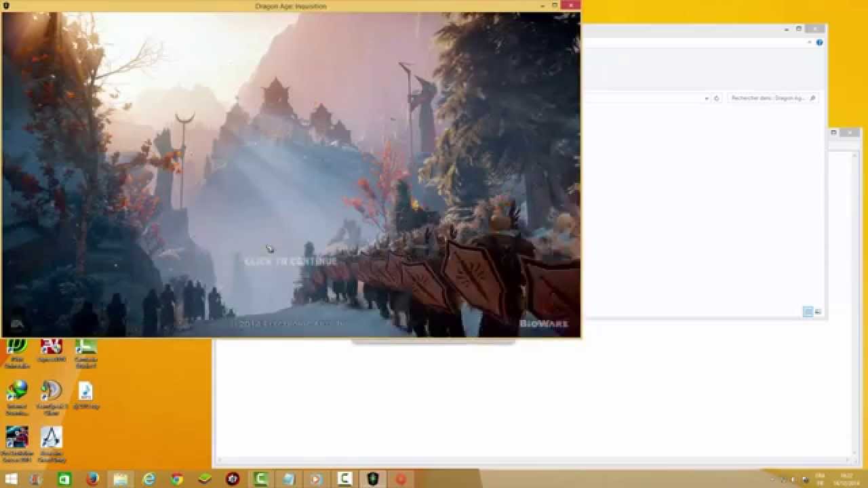868x488 pixels.
Task: Launch Google Chrome from the taskbar
Action: (177, 479)
